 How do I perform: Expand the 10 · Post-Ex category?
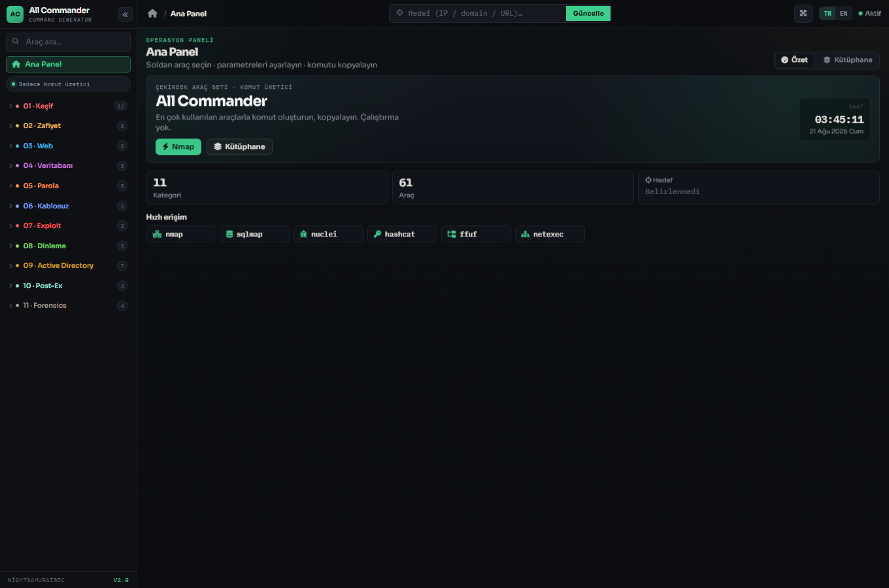point(68,286)
